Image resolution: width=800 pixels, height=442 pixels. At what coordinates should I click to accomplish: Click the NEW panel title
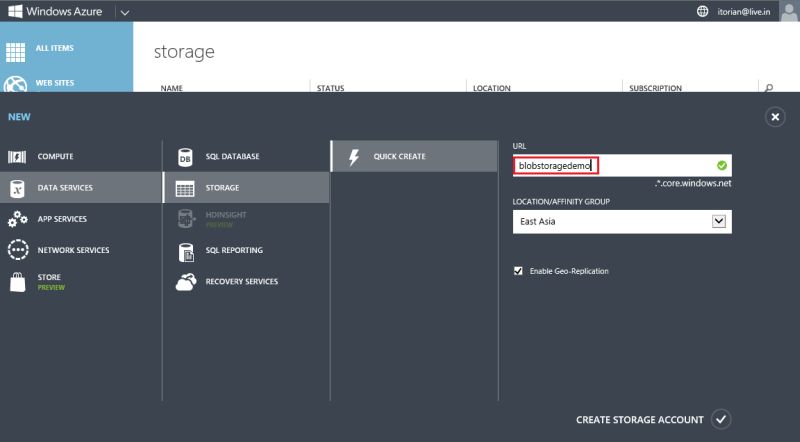pyautogui.click(x=19, y=117)
